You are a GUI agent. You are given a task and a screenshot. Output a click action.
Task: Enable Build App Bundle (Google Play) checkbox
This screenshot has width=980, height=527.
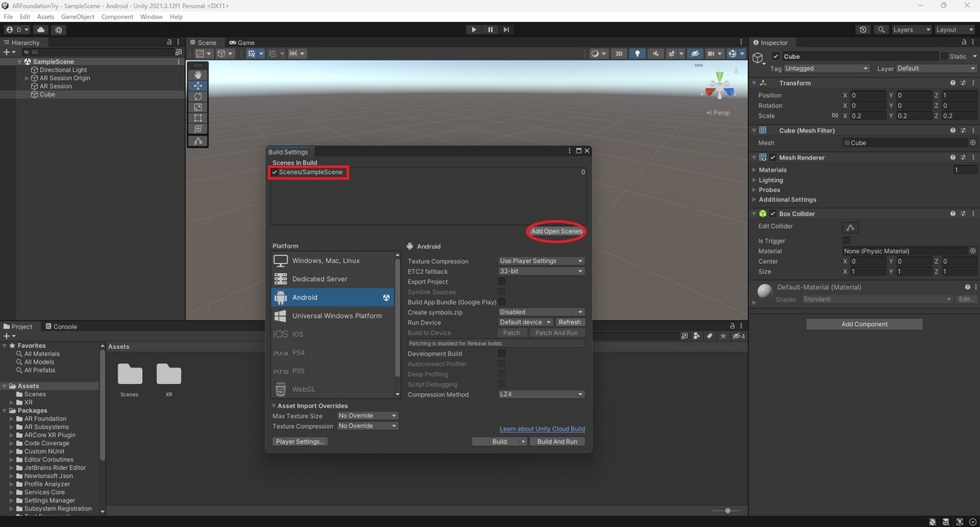(x=502, y=302)
